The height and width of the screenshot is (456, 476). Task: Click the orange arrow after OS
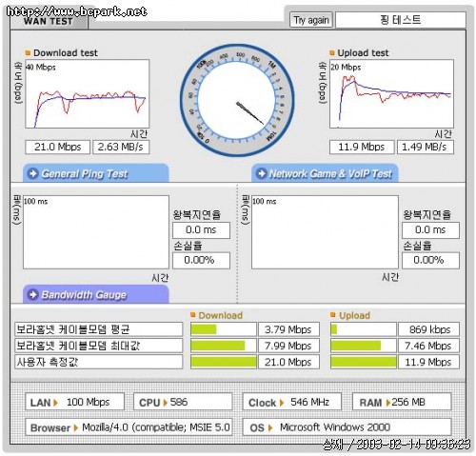pos(270,427)
